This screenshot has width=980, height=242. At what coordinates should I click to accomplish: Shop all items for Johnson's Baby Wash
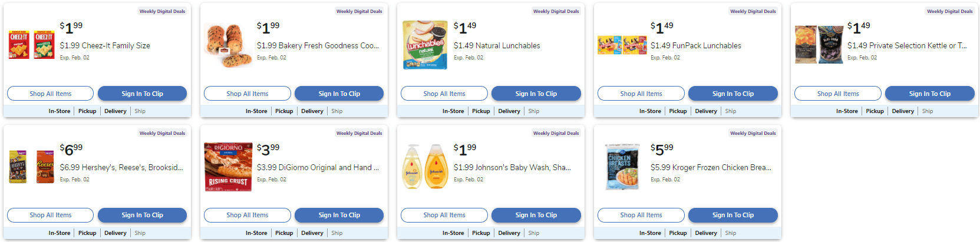coord(444,216)
